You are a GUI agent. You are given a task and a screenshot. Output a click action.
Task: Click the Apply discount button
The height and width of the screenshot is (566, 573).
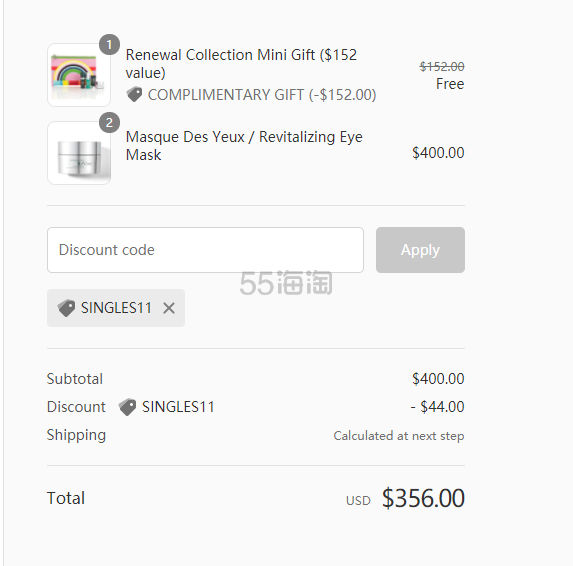point(420,250)
